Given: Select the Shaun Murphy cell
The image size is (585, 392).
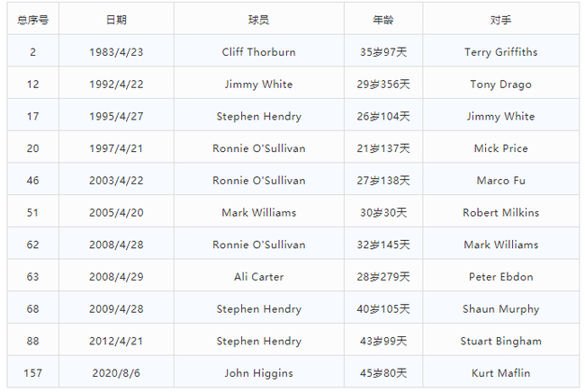Looking at the screenshot, I should 501,309.
